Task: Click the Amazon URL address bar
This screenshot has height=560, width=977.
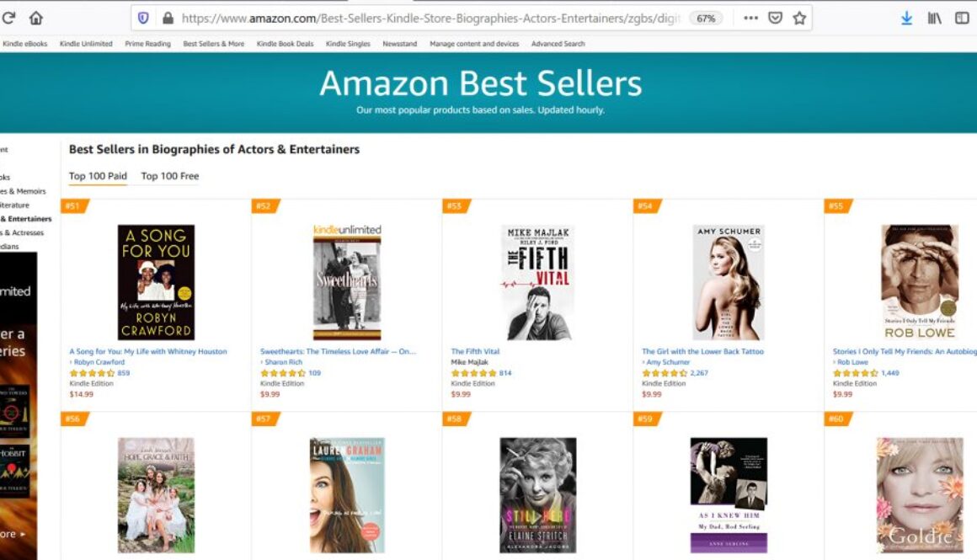Action: [x=430, y=18]
